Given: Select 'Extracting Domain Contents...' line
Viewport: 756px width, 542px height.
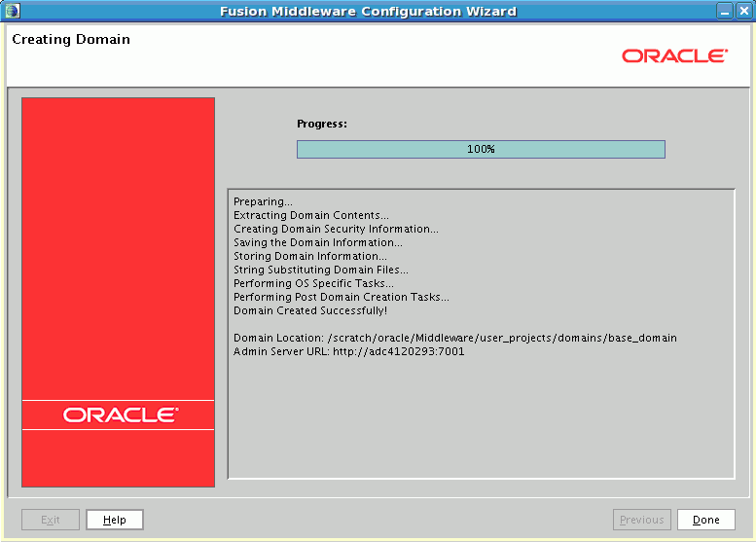Looking at the screenshot, I should (x=311, y=215).
